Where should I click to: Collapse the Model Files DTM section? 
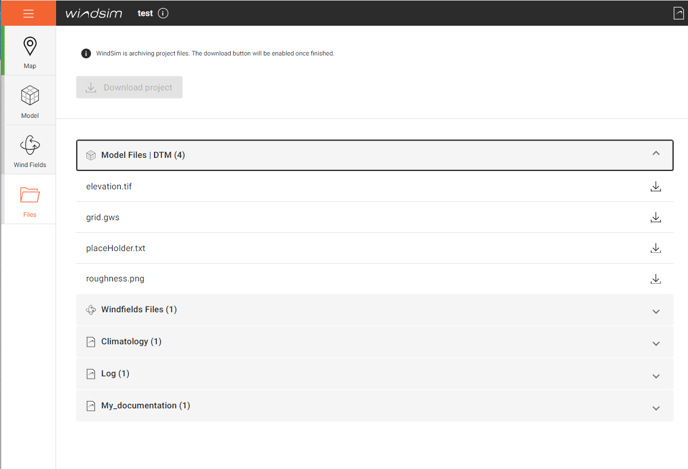655,154
